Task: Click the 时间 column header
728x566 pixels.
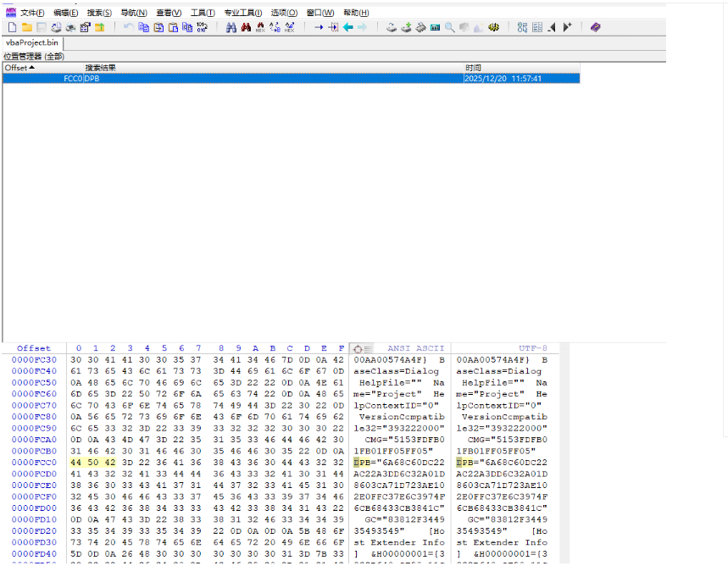Action: [473, 67]
